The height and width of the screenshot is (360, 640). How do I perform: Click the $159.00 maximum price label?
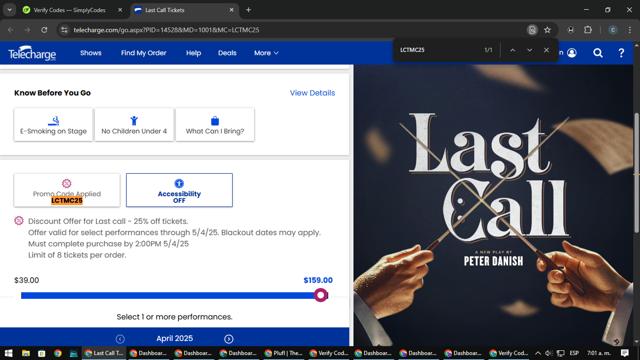coord(318,280)
